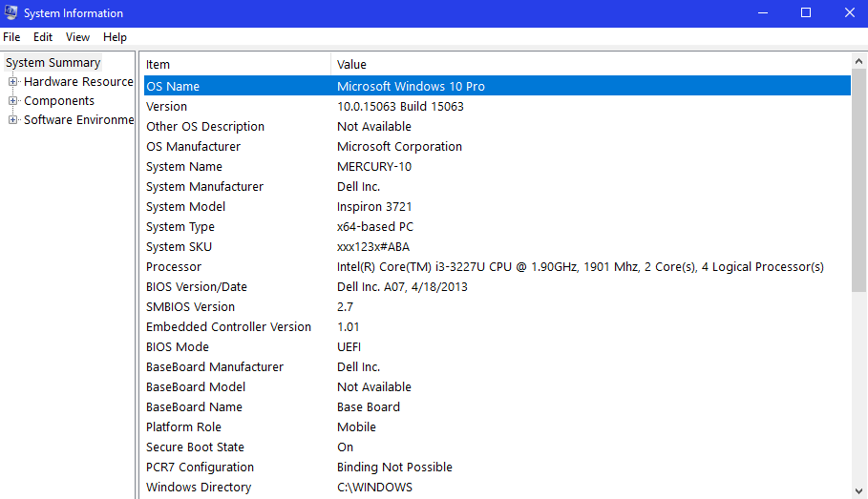The image size is (868, 499).
Task: Select the Version row
Action: coord(498,106)
